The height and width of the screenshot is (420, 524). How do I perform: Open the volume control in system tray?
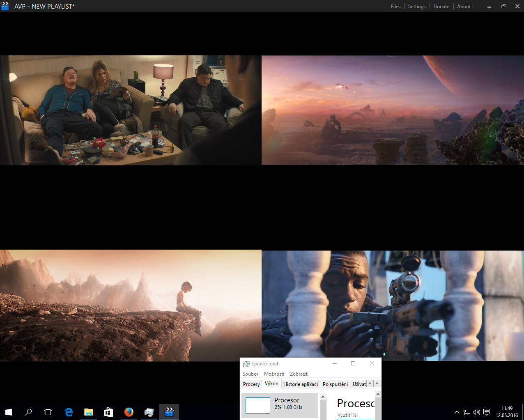pyautogui.click(x=477, y=412)
